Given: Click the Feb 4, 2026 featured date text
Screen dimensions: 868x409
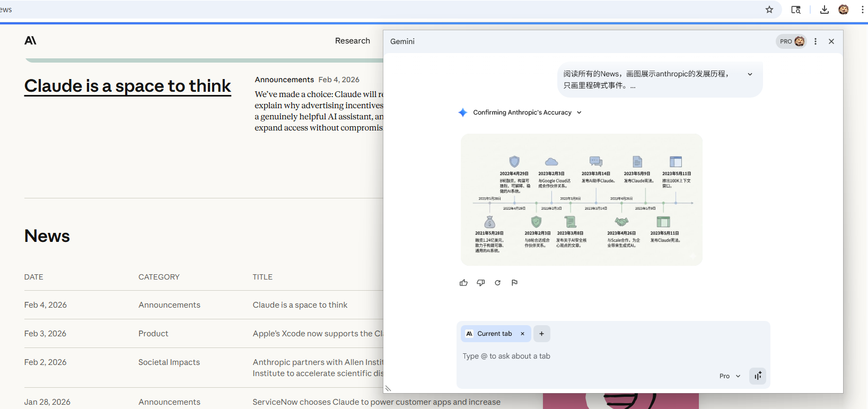Looking at the screenshot, I should 339,80.
